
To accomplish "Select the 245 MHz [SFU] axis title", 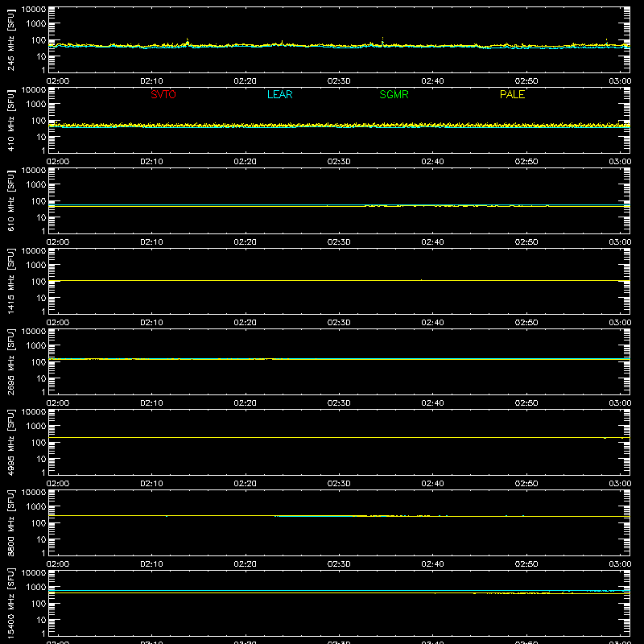I will pyautogui.click(x=10, y=39).
